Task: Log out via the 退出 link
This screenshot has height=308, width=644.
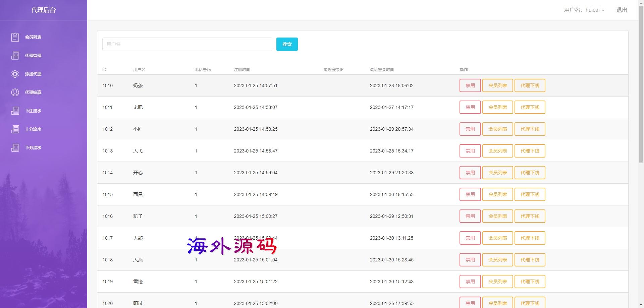Action: pyautogui.click(x=622, y=10)
